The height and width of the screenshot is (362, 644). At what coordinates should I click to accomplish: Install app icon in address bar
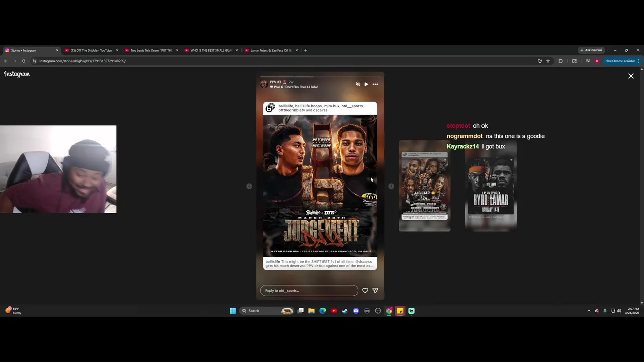pyautogui.click(x=540, y=61)
